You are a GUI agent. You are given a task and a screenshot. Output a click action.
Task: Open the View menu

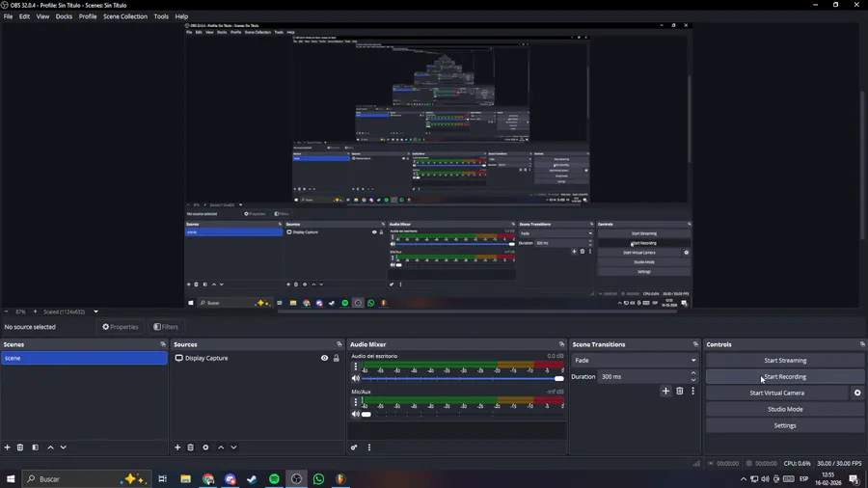point(42,16)
